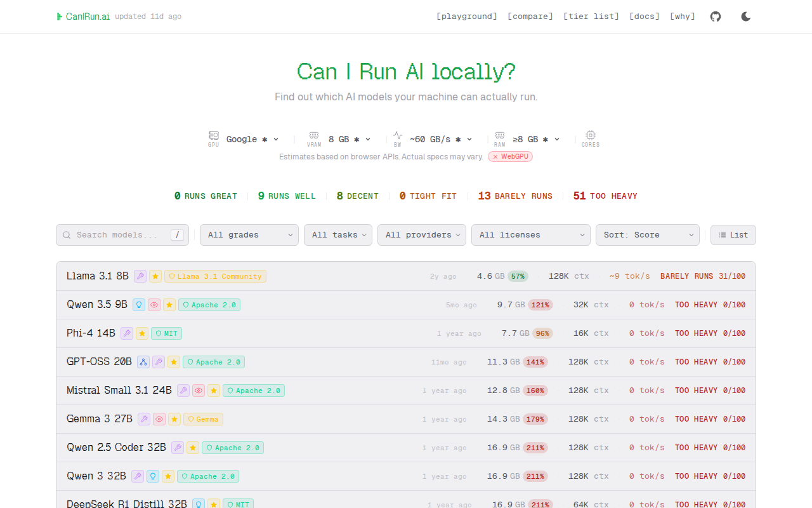Expand the VRAM 8 GB dropdown
This screenshot has width=812, height=508.
tap(350, 139)
